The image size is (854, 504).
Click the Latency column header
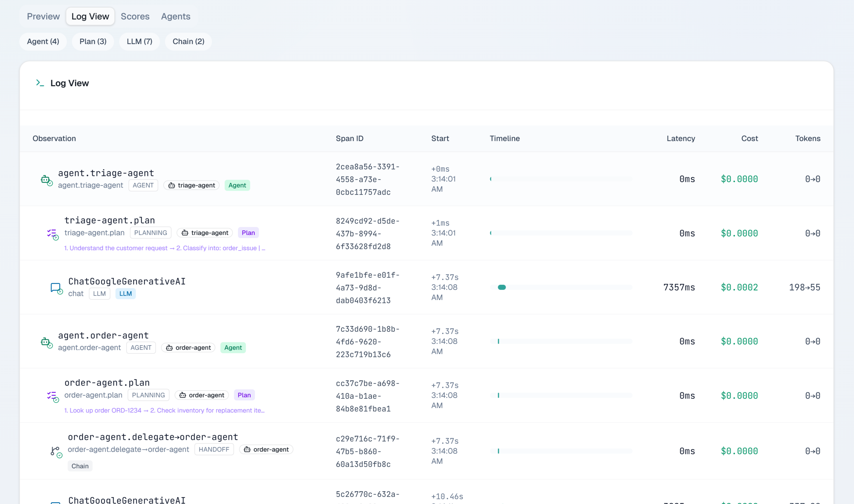click(680, 139)
